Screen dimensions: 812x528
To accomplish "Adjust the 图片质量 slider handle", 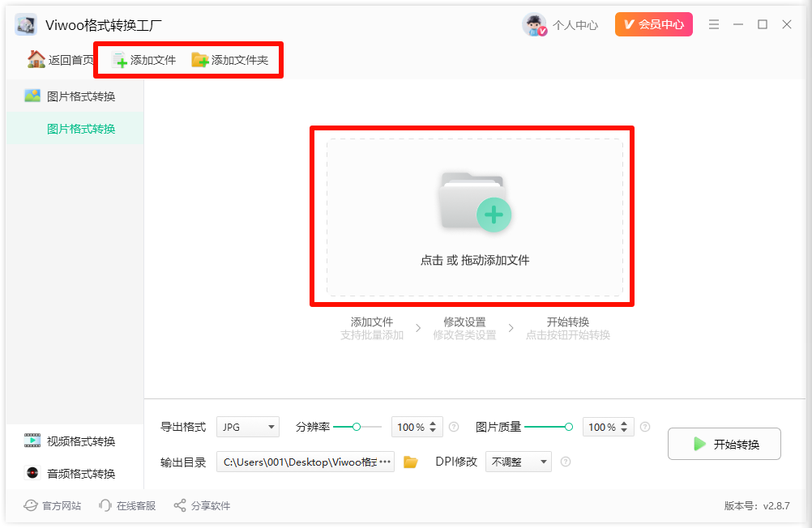I will (569, 427).
